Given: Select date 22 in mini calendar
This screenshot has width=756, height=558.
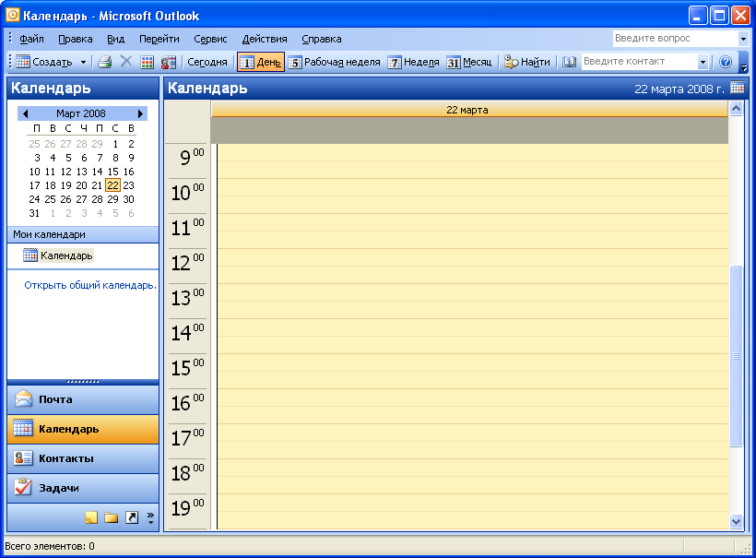Looking at the screenshot, I should click(112, 185).
